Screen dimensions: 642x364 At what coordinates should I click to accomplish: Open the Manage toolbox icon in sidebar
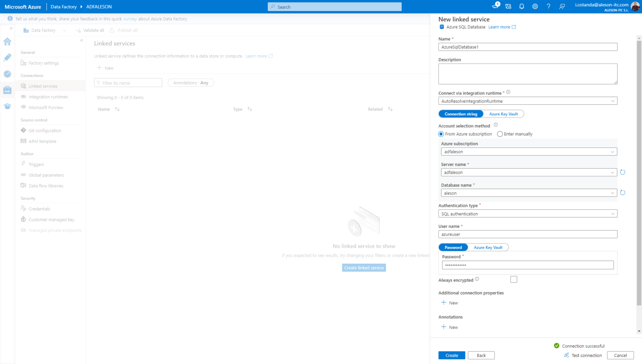coord(8,90)
